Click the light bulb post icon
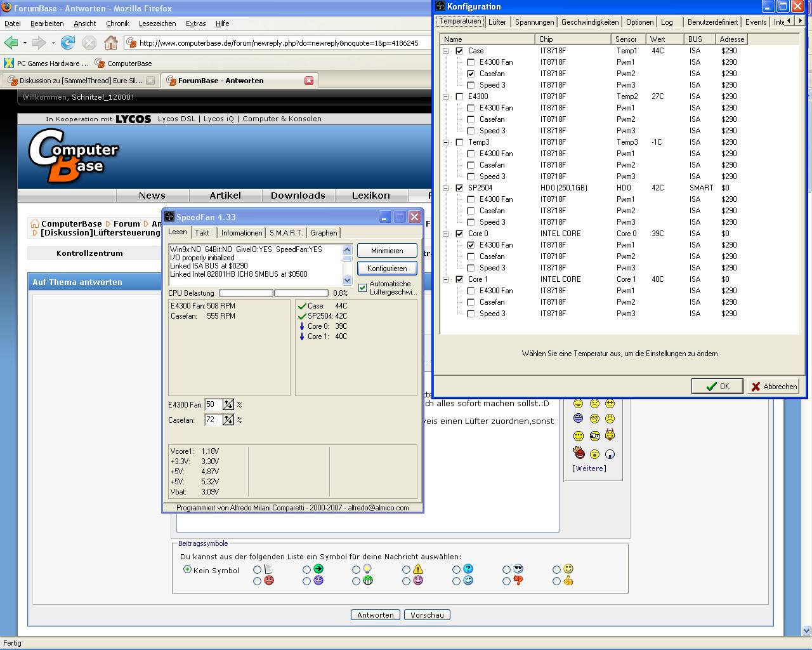 pyautogui.click(x=367, y=569)
